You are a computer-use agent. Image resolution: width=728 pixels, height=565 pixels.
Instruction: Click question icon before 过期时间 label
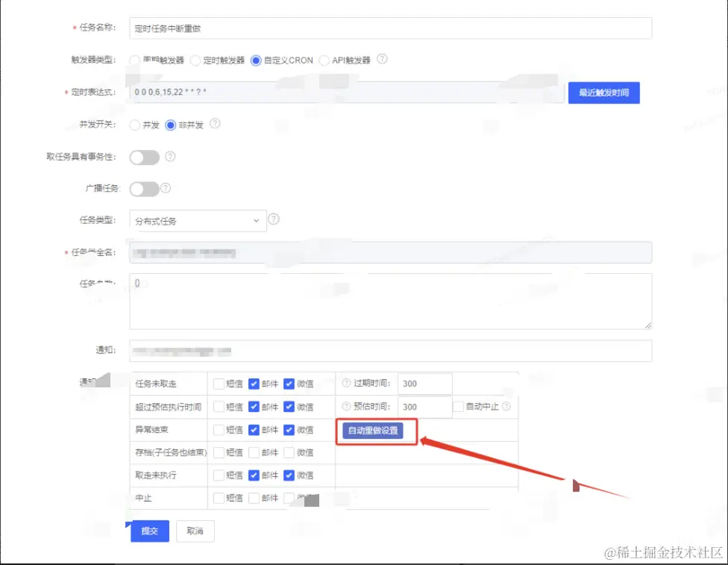[346, 384]
